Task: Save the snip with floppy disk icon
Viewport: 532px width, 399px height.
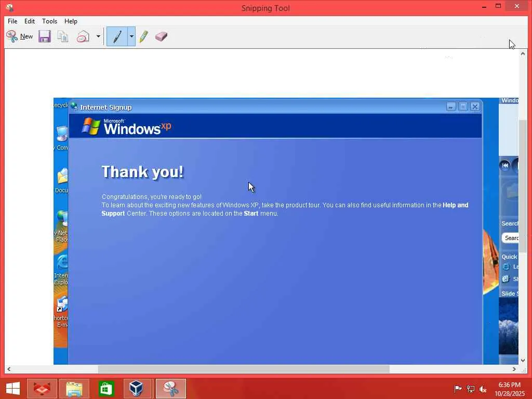Action: tap(45, 36)
